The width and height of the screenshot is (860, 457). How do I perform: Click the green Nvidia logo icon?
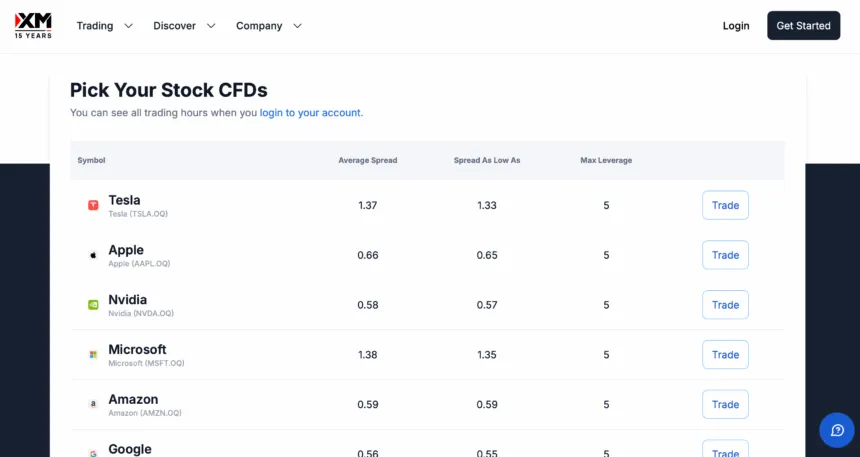pos(93,305)
